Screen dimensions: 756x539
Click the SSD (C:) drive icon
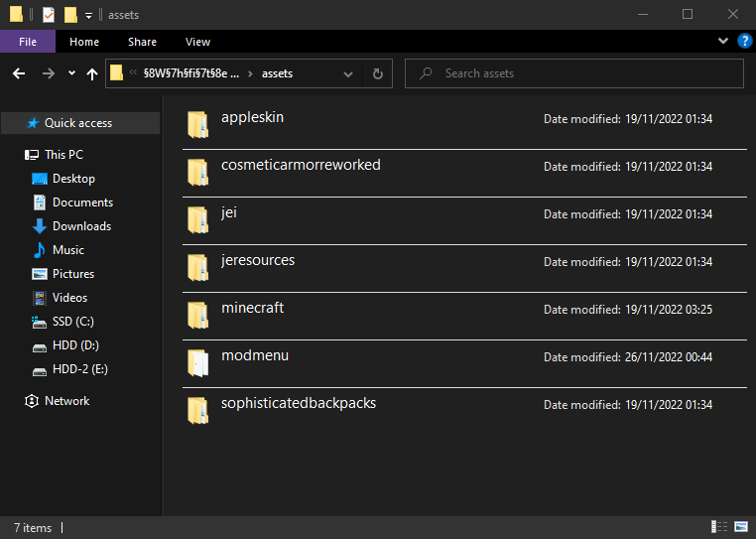click(x=39, y=322)
